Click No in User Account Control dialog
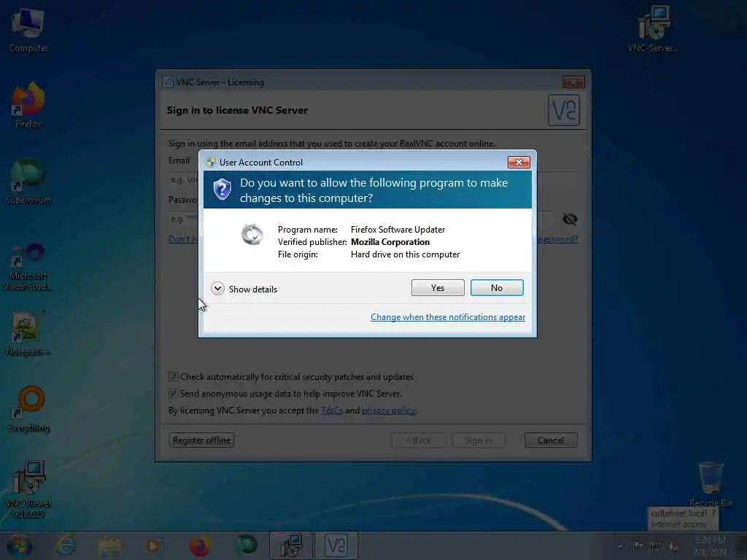 tap(496, 287)
